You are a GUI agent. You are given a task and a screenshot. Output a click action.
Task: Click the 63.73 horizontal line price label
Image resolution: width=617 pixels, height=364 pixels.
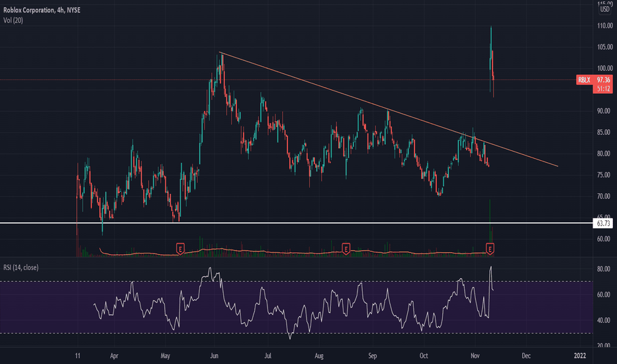pyautogui.click(x=603, y=224)
